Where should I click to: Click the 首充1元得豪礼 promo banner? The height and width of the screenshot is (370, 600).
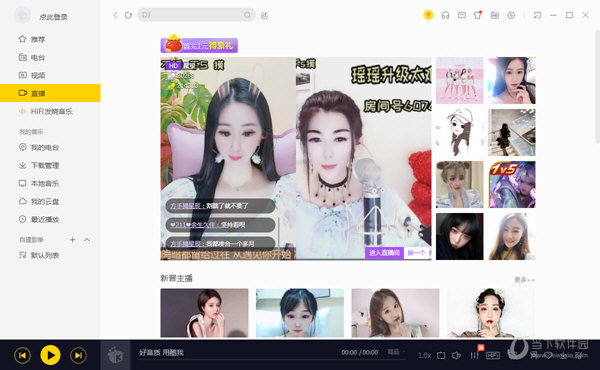199,44
